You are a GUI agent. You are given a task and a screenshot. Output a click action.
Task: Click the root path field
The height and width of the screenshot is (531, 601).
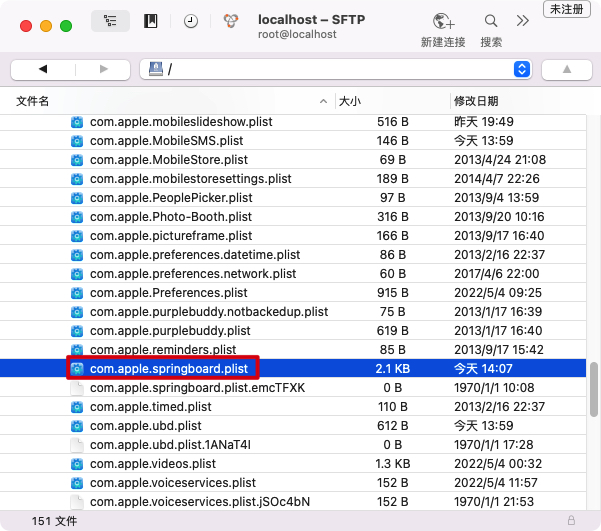pyautogui.click(x=335, y=69)
